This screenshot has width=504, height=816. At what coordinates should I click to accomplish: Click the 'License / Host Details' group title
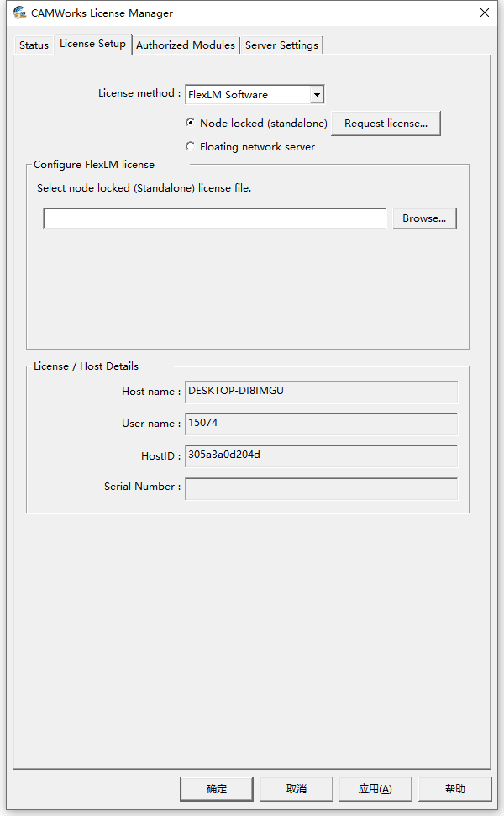point(87,366)
